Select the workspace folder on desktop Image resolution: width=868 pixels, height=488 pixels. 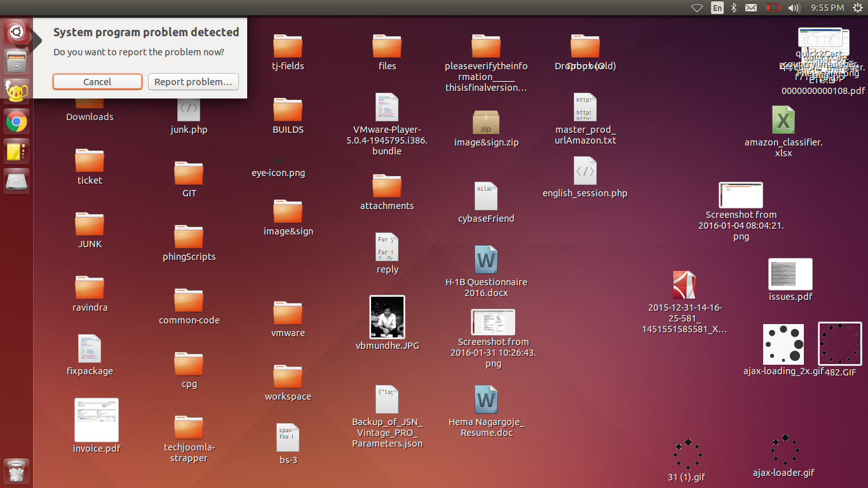[288, 376]
